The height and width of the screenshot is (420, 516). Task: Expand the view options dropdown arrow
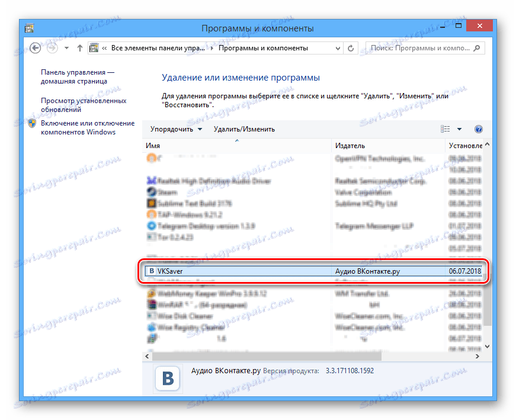tap(459, 129)
